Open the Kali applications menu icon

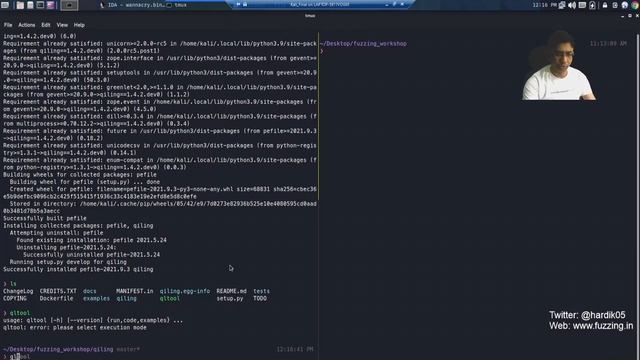click(5, 5)
